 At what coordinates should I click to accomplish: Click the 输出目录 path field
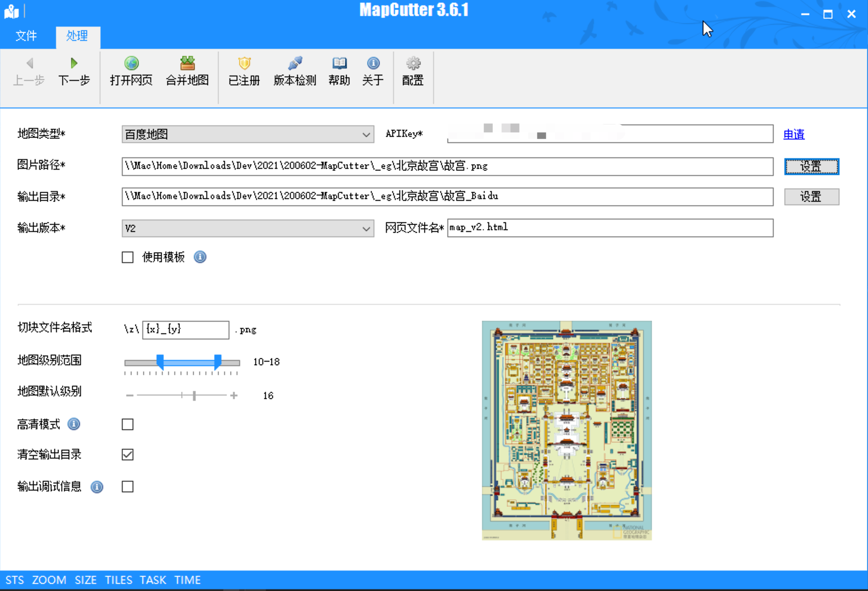(x=447, y=196)
